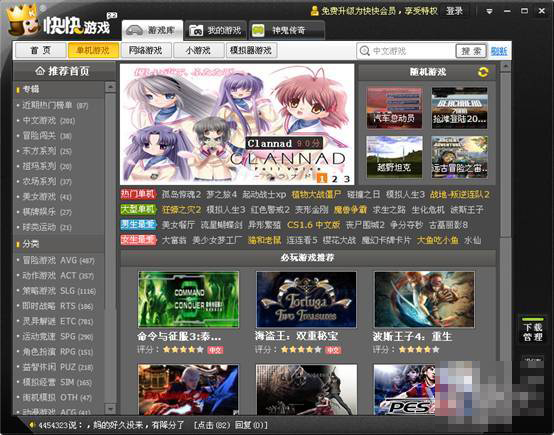Open 波斯王子4 game cover

click(424, 299)
